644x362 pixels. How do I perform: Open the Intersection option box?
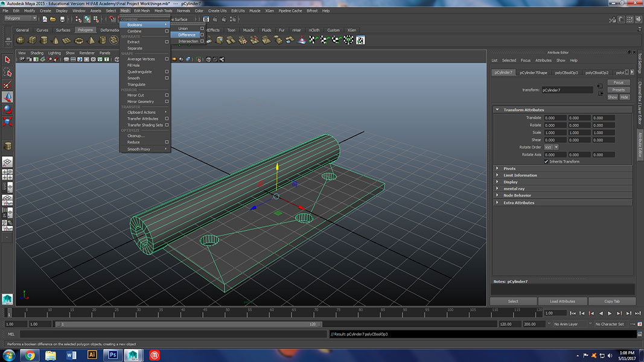202,41
